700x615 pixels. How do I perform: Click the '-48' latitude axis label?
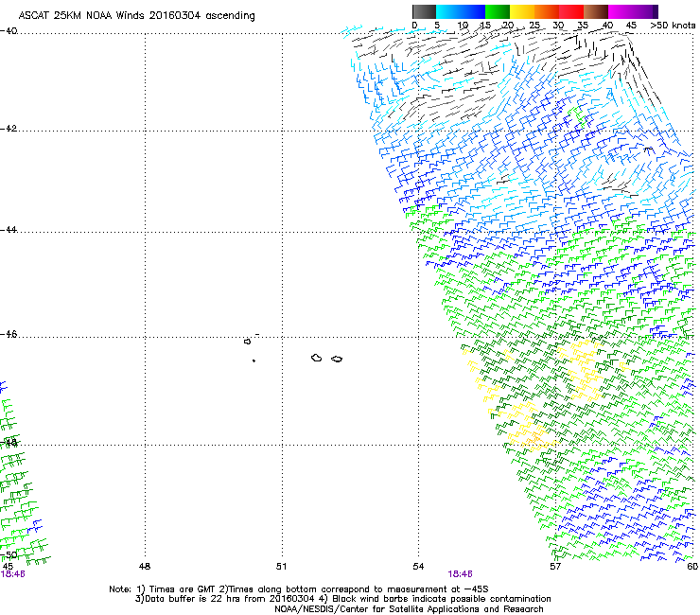[9, 442]
